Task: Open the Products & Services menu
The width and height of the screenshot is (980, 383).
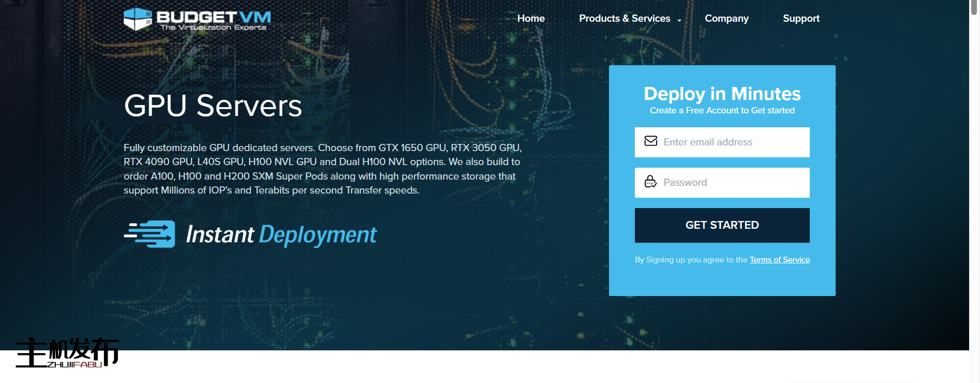Action: [x=624, y=19]
